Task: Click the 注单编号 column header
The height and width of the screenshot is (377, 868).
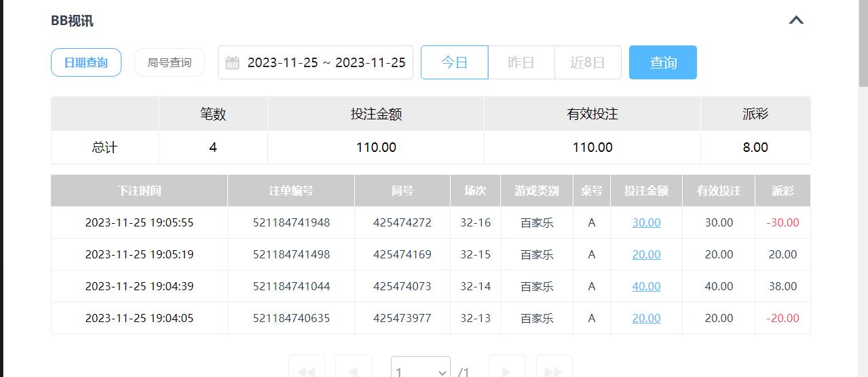Action: click(291, 191)
